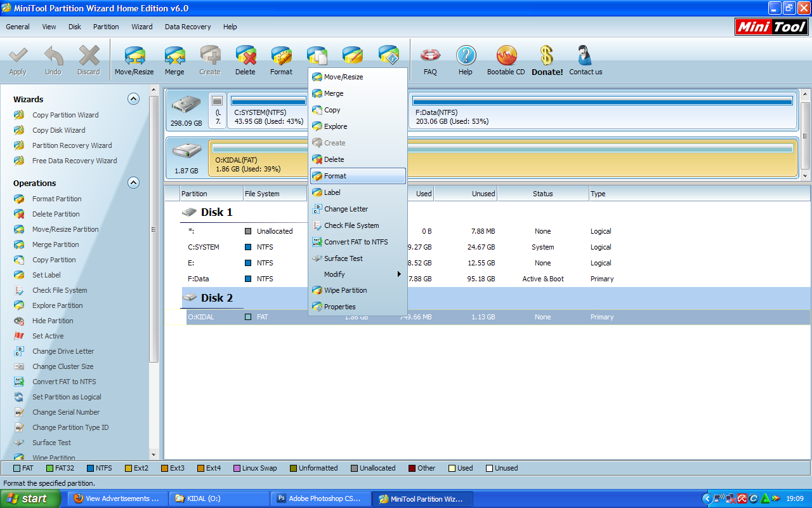This screenshot has width=812, height=508.
Task: Click the Donate dollar icon
Action: pyautogui.click(x=547, y=55)
